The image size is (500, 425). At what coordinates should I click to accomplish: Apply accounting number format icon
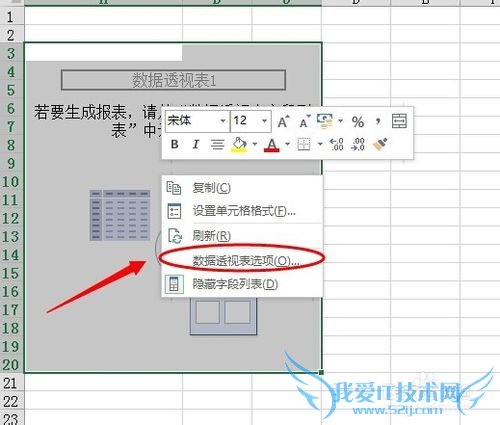coord(325,121)
